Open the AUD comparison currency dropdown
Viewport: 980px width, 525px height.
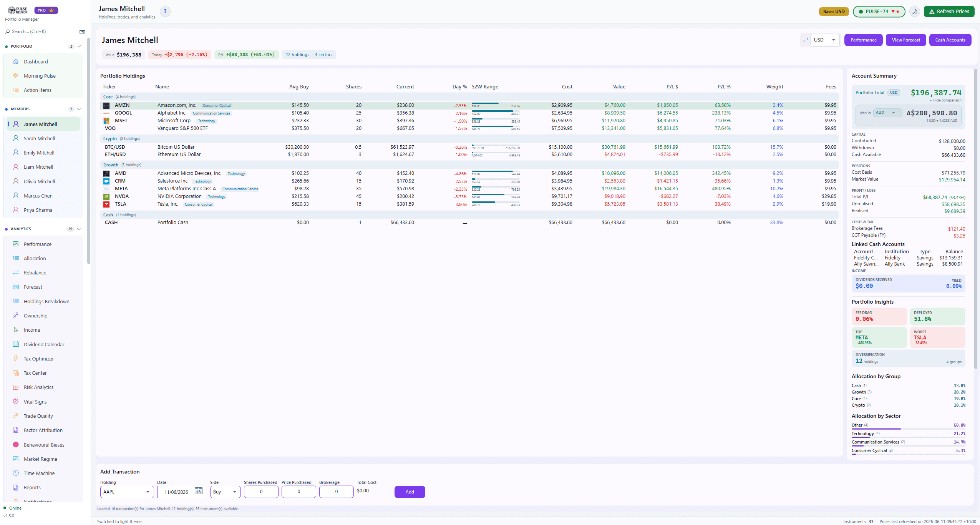pyautogui.click(x=888, y=113)
